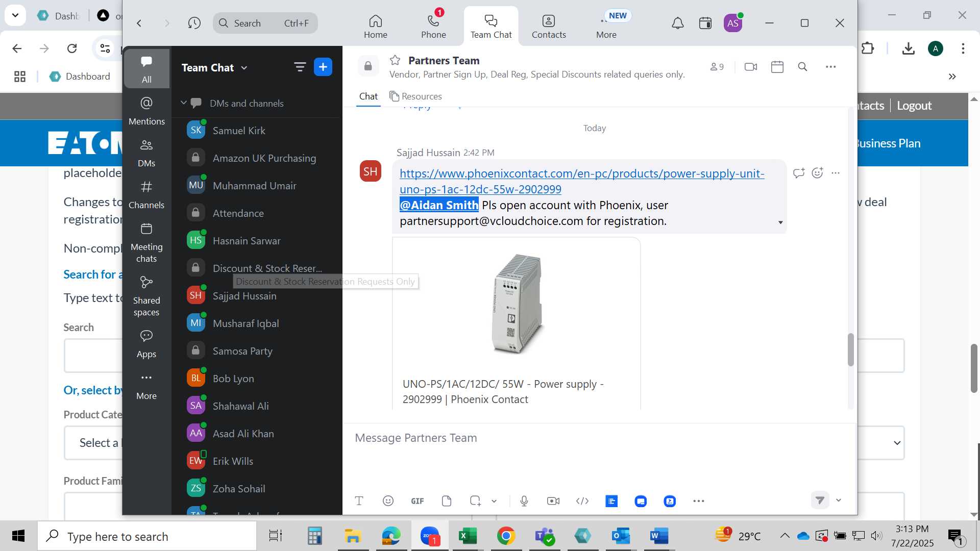Image resolution: width=980 pixels, height=551 pixels.
Task: Click Logout in the Eaton browser page
Action: [914, 106]
